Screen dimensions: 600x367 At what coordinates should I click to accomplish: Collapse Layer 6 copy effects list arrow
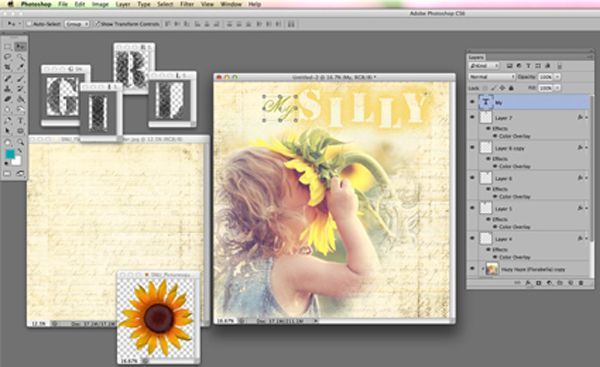point(586,148)
